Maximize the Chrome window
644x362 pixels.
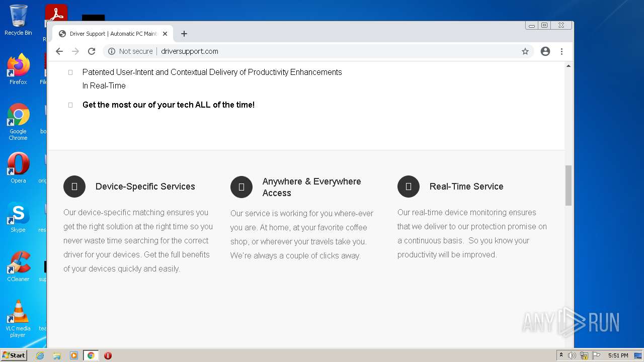(x=544, y=25)
